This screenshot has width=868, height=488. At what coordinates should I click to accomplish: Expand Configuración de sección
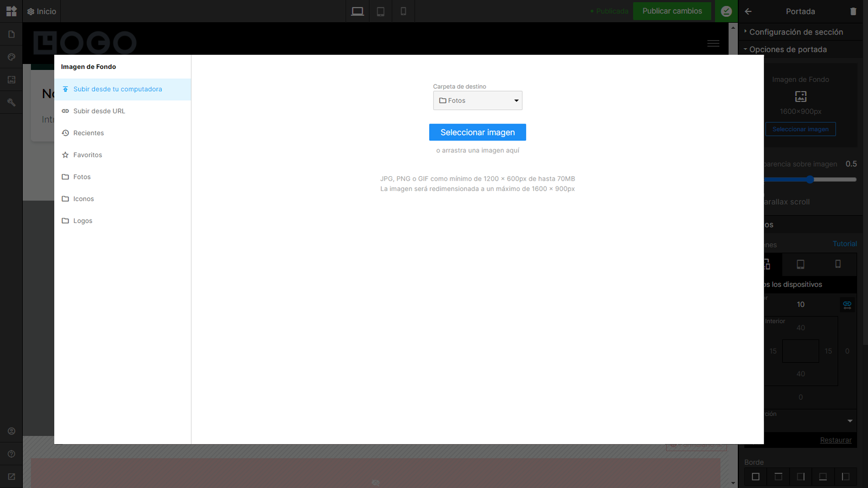tap(796, 32)
